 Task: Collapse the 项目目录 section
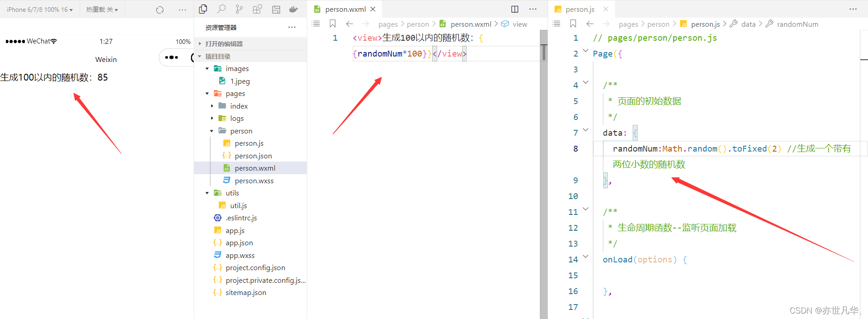coord(250,57)
